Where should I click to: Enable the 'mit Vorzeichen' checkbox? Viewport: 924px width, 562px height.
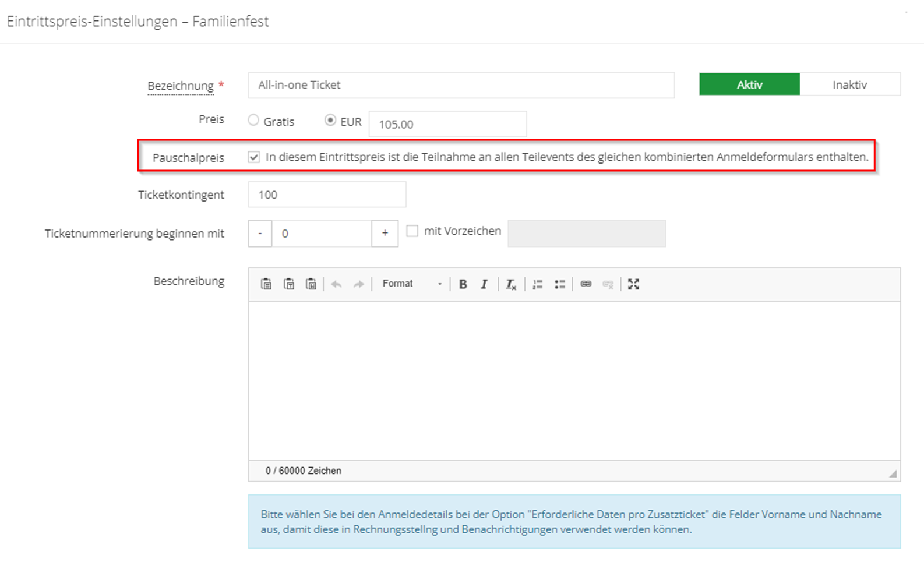[412, 231]
